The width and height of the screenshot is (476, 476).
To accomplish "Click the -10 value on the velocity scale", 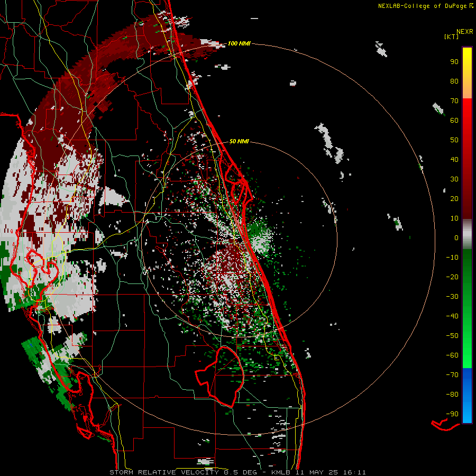I will tap(452, 258).
